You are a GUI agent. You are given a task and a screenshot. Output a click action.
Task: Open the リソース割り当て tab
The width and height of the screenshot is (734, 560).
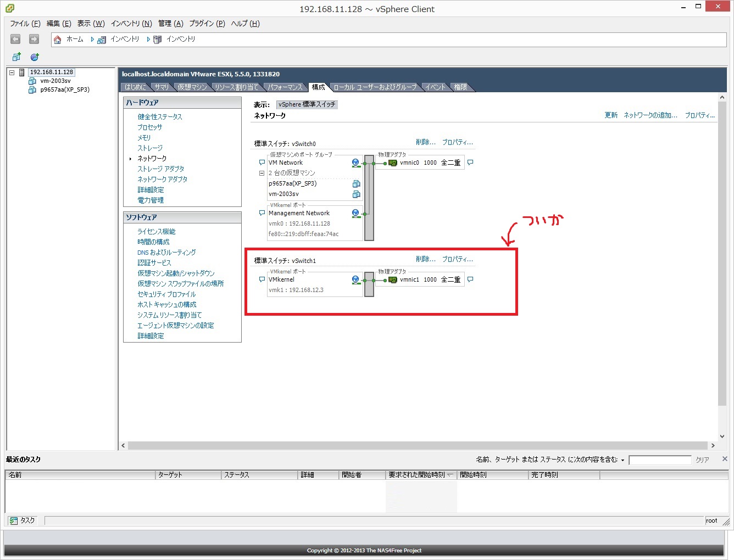point(236,87)
